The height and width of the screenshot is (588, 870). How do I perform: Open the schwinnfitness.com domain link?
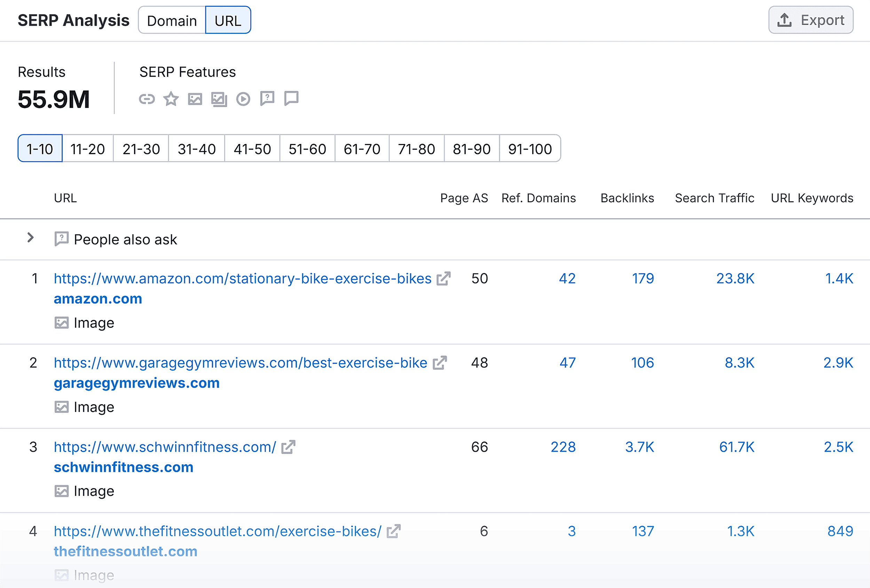[124, 467]
